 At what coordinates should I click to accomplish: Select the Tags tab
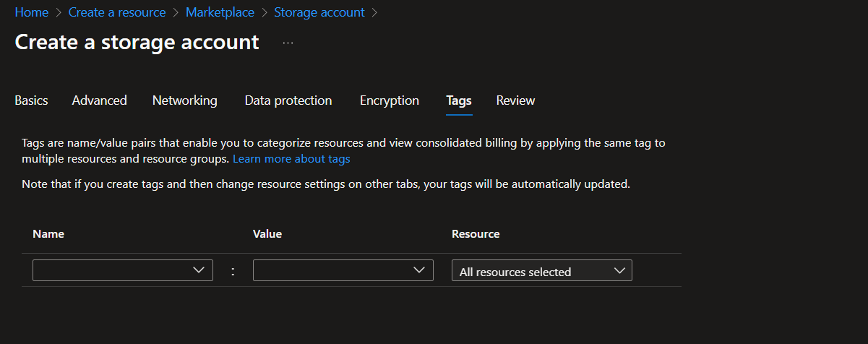coord(459,100)
